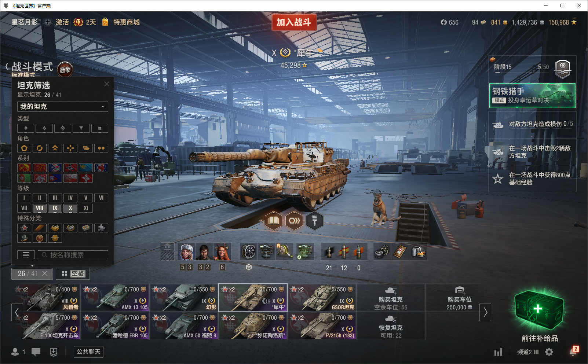Image resolution: width=588 pixels, height=364 pixels.
Task: Open the 我的坦克 dropdown
Action: pyautogui.click(x=63, y=107)
